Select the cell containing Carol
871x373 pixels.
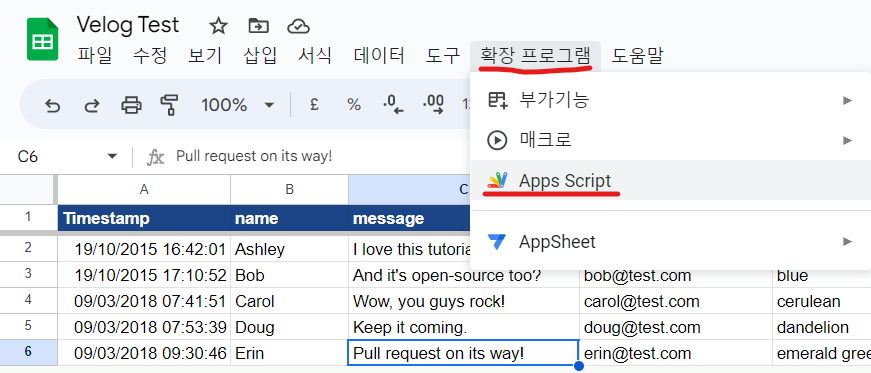(289, 301)
